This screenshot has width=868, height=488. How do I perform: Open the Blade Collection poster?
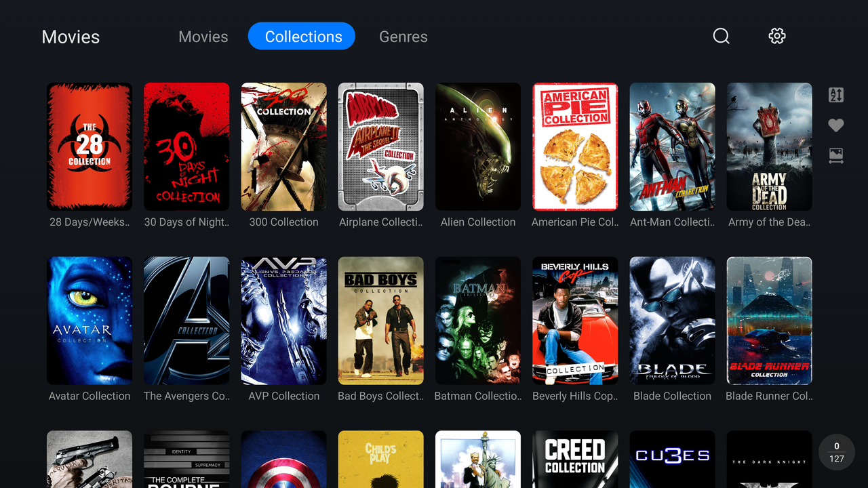[x=673, y=321]
